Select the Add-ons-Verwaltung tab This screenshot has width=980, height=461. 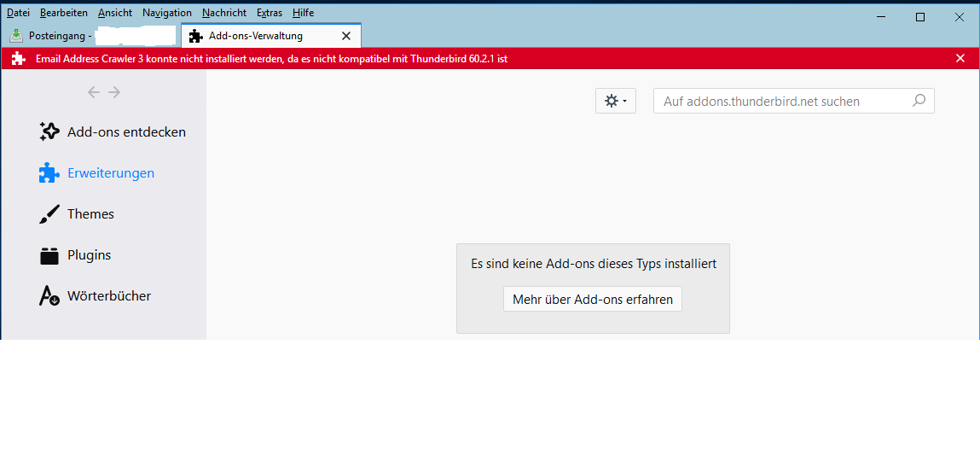(271, 36)
